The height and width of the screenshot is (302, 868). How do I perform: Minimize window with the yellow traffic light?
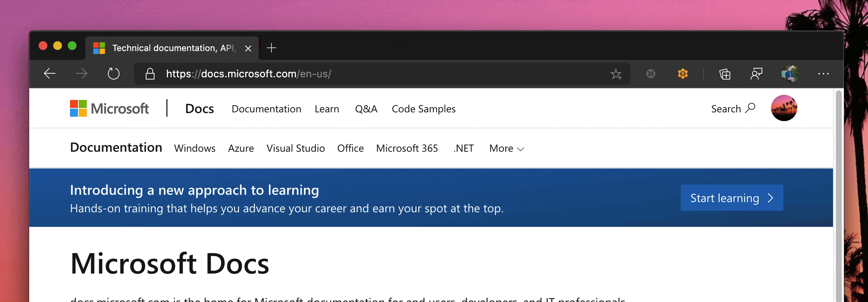click(x=58, y=46)
